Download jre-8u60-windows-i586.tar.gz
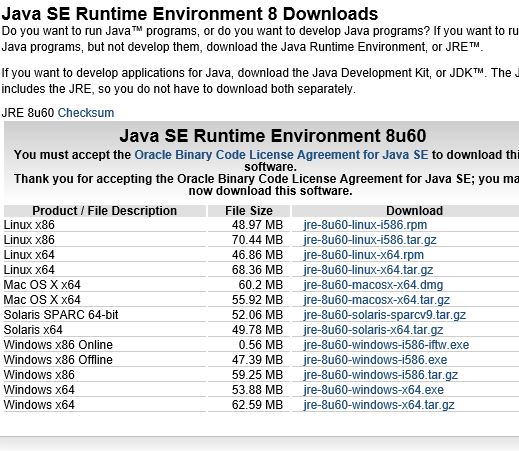This screenshot has width=519, height=451. (380, 375)
